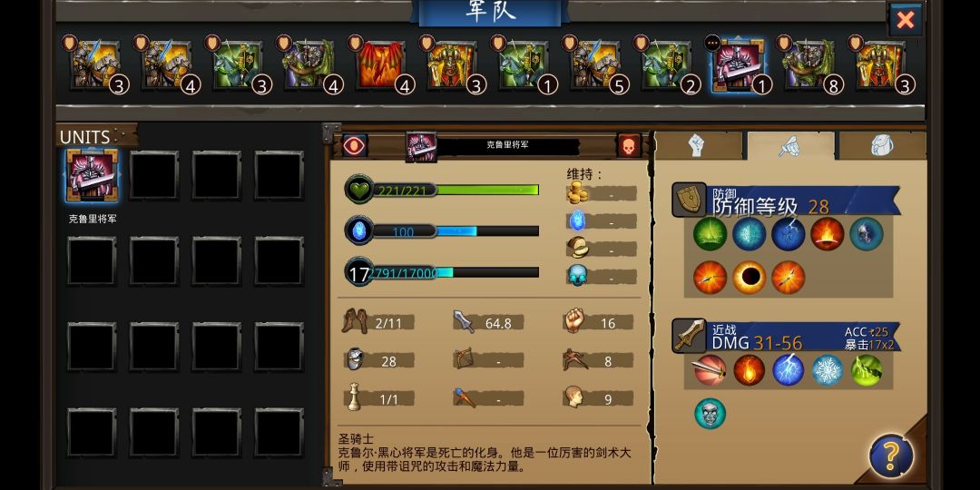Select 克鲁里将军 portrait in UNITS grid
The width and height of the screenshot is (980, 490).
(x=92, y=176)
